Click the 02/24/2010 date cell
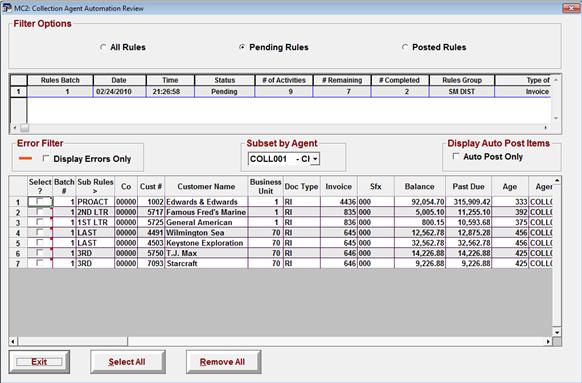 click(119, 92)
